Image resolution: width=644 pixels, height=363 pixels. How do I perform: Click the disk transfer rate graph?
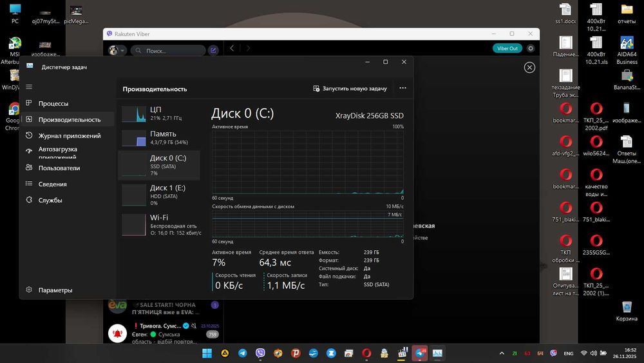pos(308,224)
